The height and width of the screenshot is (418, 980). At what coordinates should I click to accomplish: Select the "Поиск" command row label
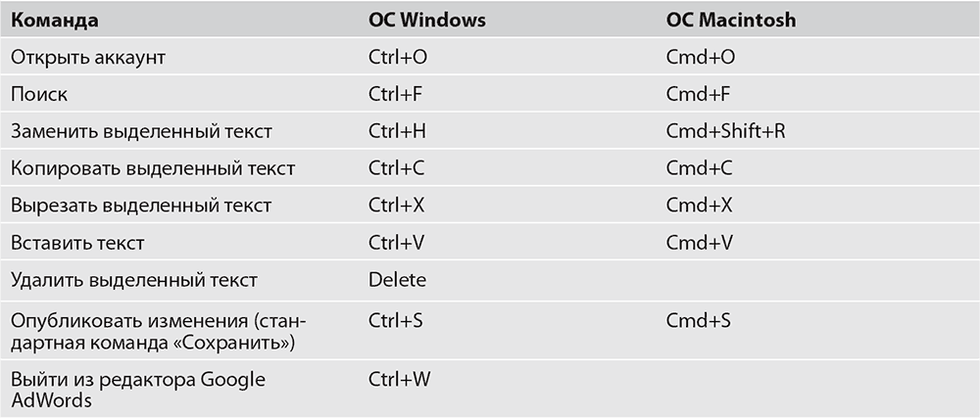(x=39, y=95)
